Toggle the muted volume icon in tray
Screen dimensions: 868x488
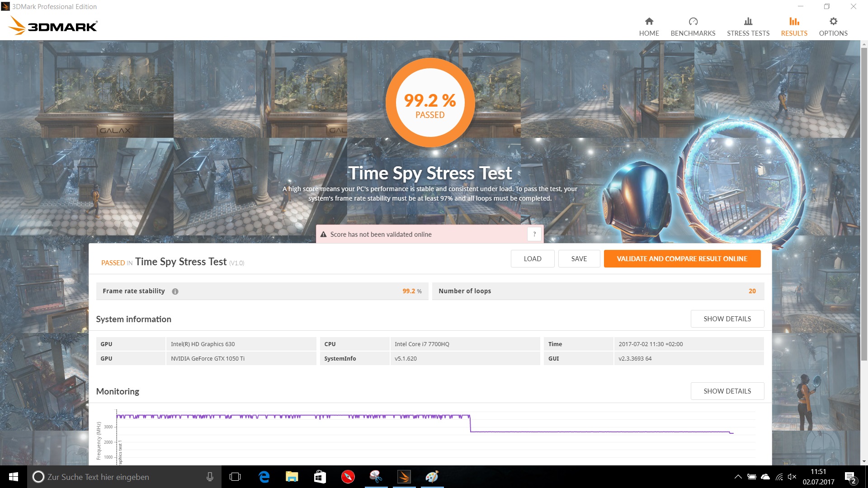tap(792, 477)
